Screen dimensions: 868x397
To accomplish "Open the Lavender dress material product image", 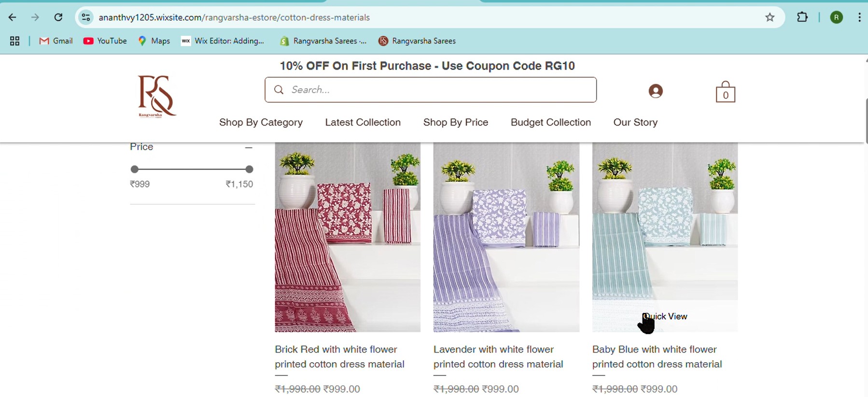I will pos(506,237).
